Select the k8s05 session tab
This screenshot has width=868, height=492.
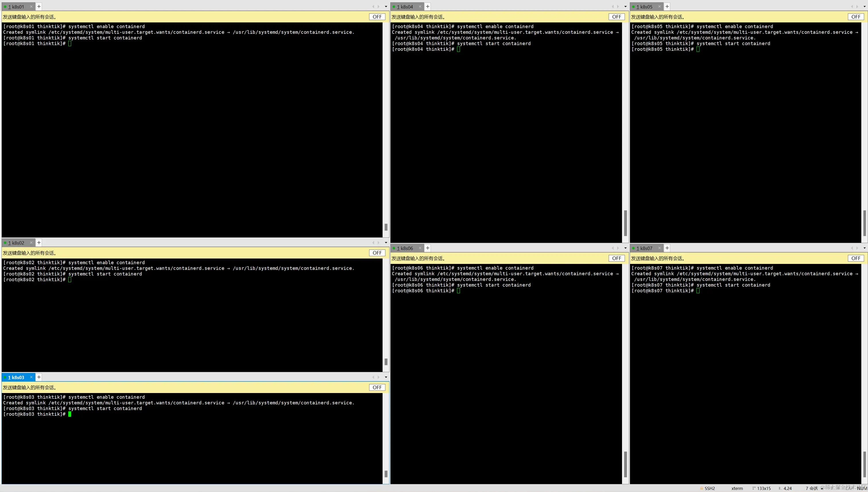[x=644, y=7]
